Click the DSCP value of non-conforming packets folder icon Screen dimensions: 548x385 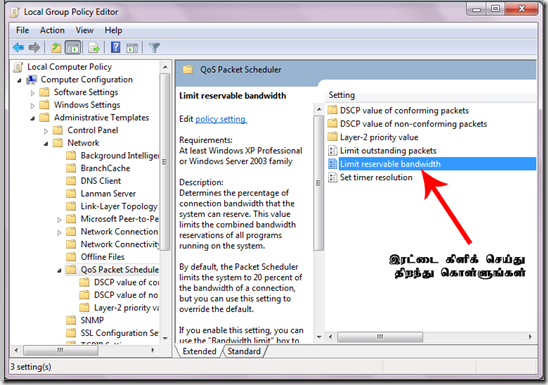332,124
